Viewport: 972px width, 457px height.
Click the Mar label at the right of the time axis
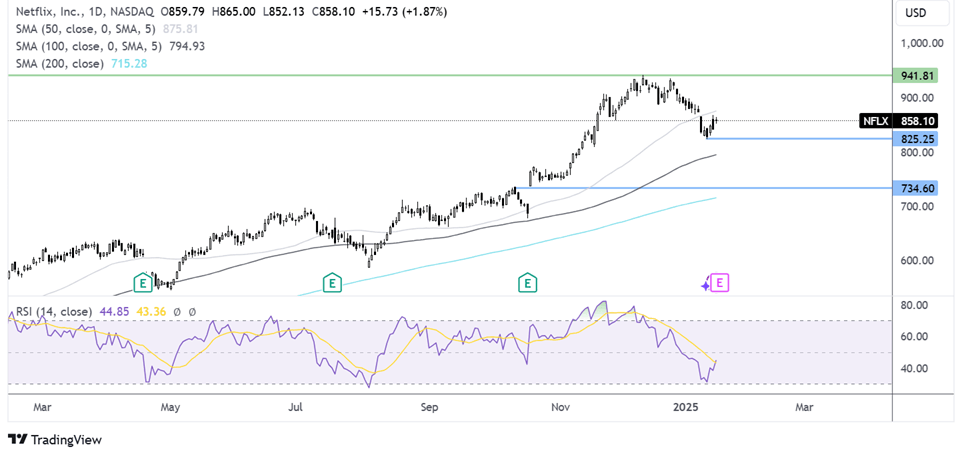[x=804, y=407]
